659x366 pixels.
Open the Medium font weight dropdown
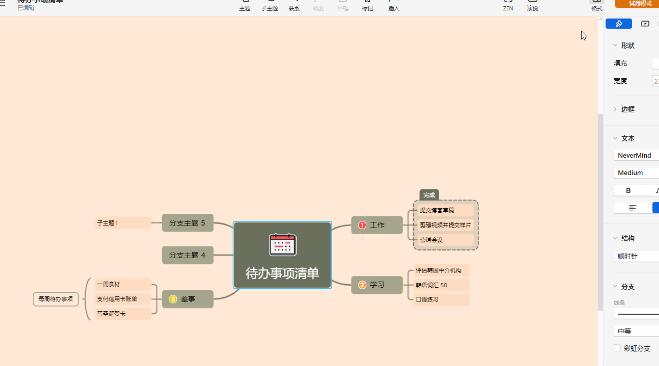636,173
